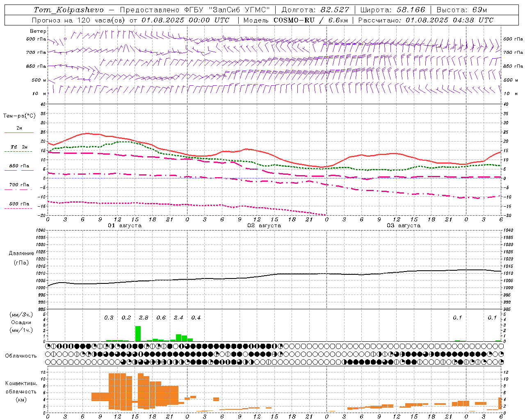Click the 0.3 precipitation value
The height and width of the screenshot is (420, 525).
pos(109,318)
